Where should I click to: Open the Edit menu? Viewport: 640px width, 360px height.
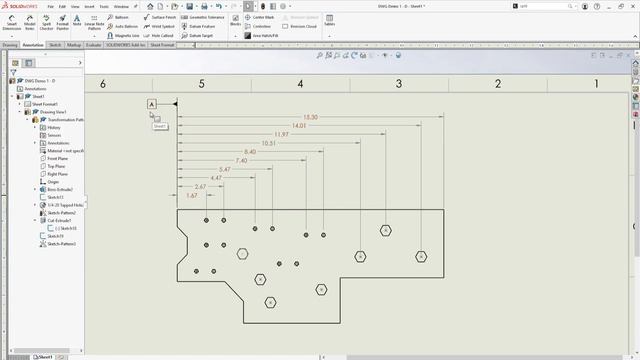(x=62, y=7)
